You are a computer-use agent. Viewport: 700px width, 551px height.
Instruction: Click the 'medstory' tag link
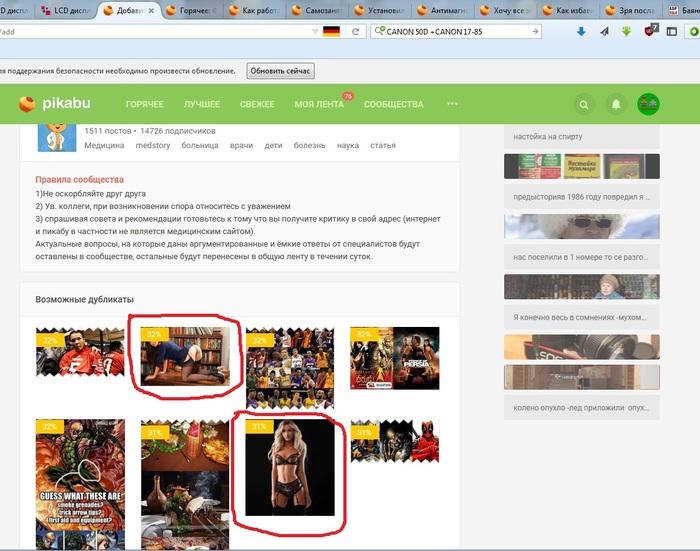tap(153, 145)
